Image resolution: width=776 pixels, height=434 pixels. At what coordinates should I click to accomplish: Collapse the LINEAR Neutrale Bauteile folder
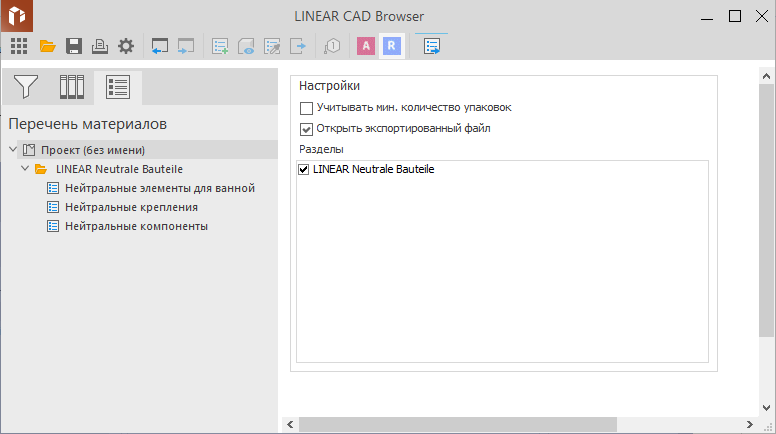coord(25,168)
